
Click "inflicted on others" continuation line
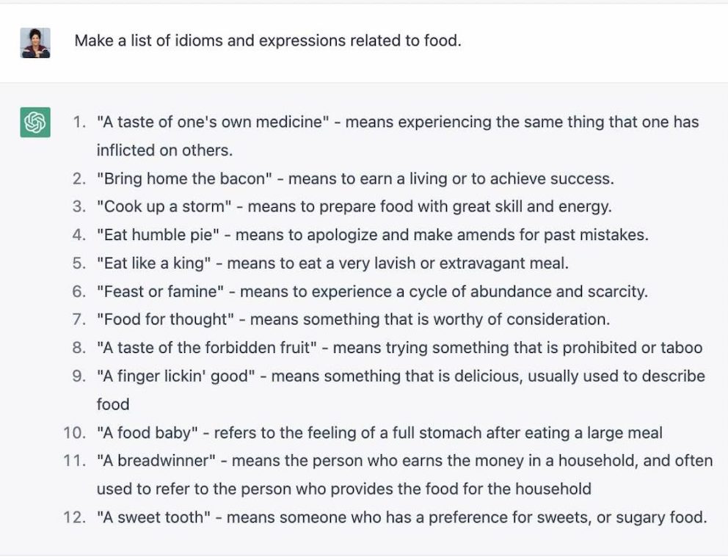[164, 150]
